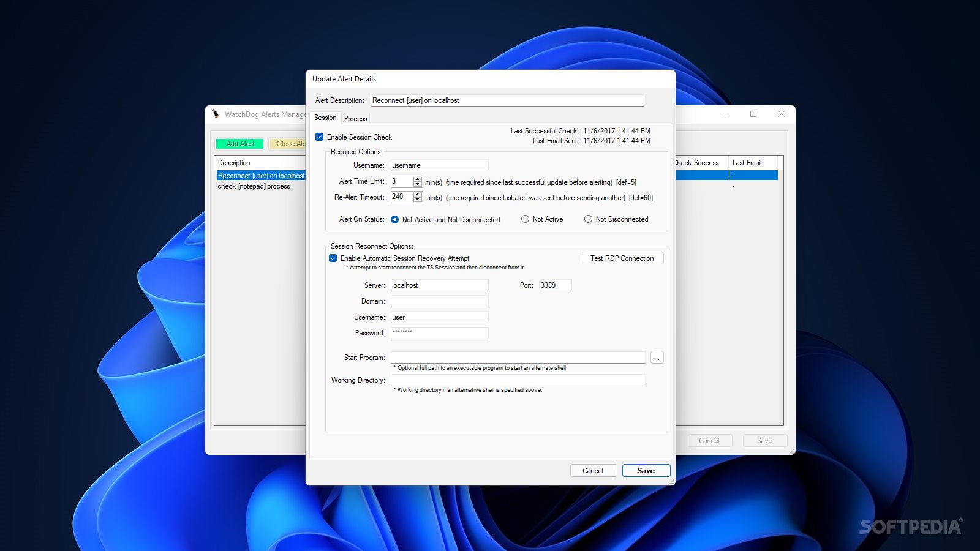
Task: Click the reconnect Username field containing user
Action: [439, 317]
